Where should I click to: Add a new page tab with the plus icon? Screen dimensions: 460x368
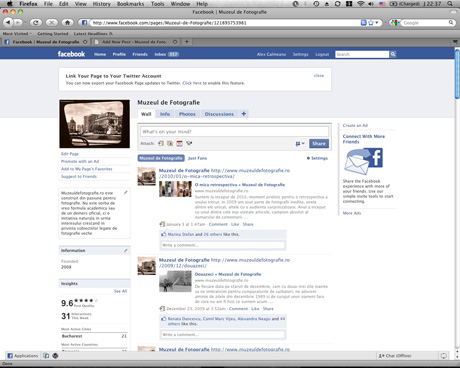tap(244, 114)
